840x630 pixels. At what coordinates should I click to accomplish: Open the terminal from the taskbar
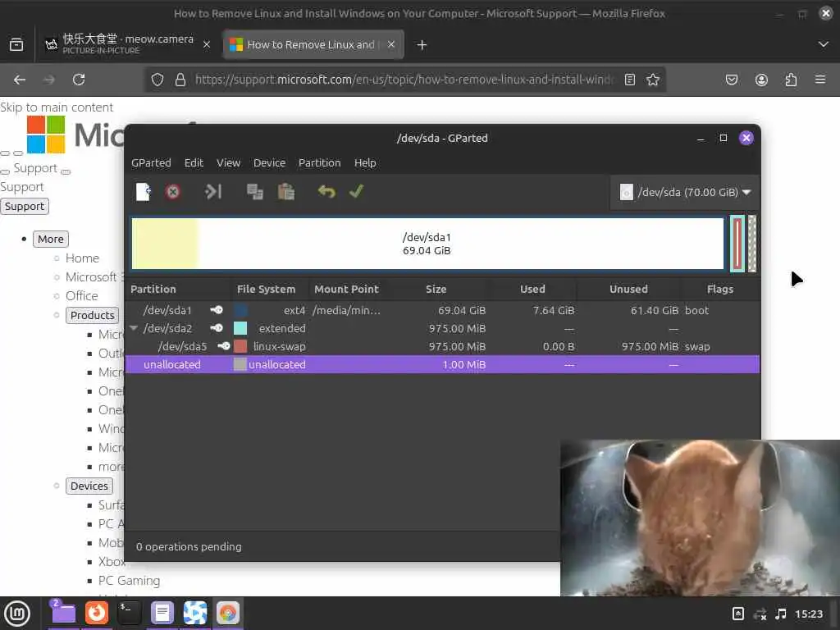(x=129, y=612)
